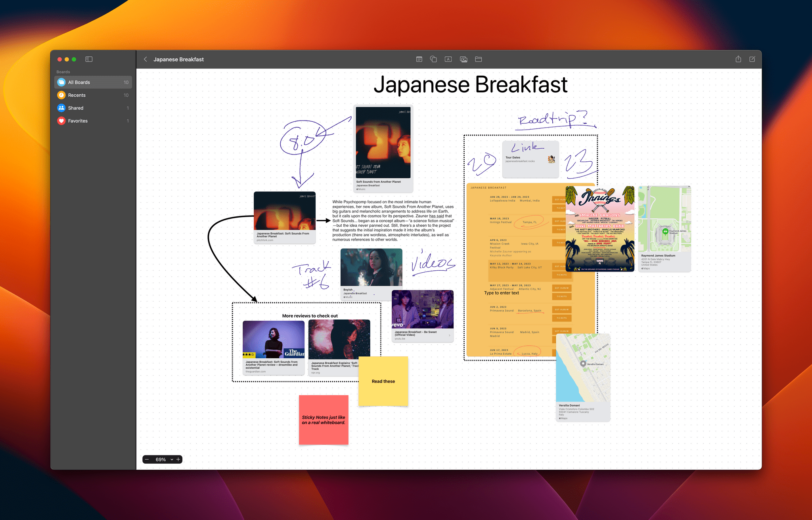Toggle the sidebar visibility button
The image size is (812, 520).
coord(89,59)
